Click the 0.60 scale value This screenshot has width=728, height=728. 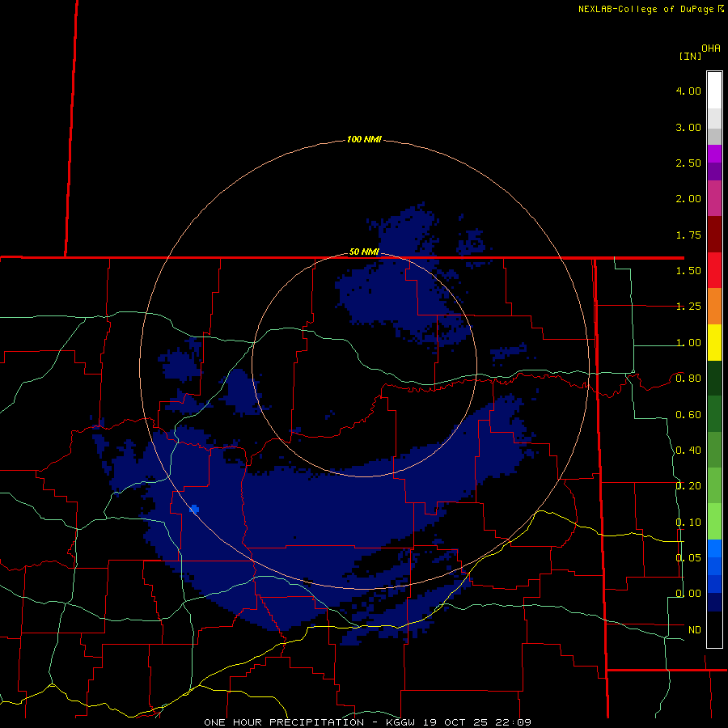coord(688,415)
